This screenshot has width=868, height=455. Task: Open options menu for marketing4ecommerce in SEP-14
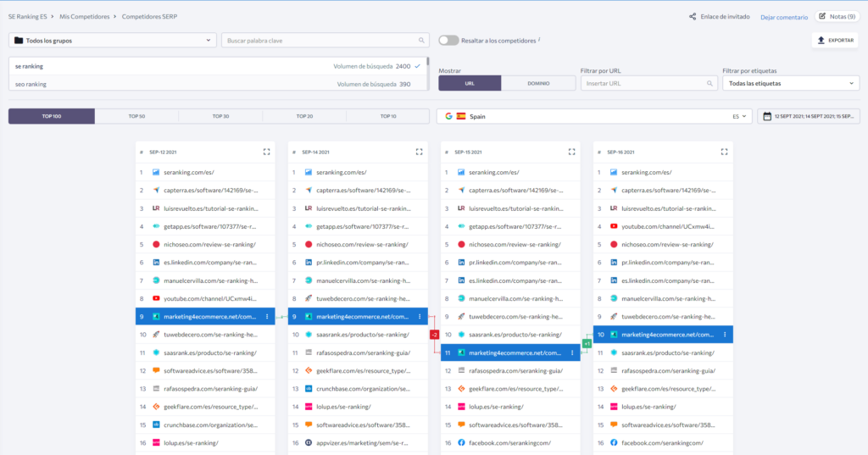click(420, 317)
